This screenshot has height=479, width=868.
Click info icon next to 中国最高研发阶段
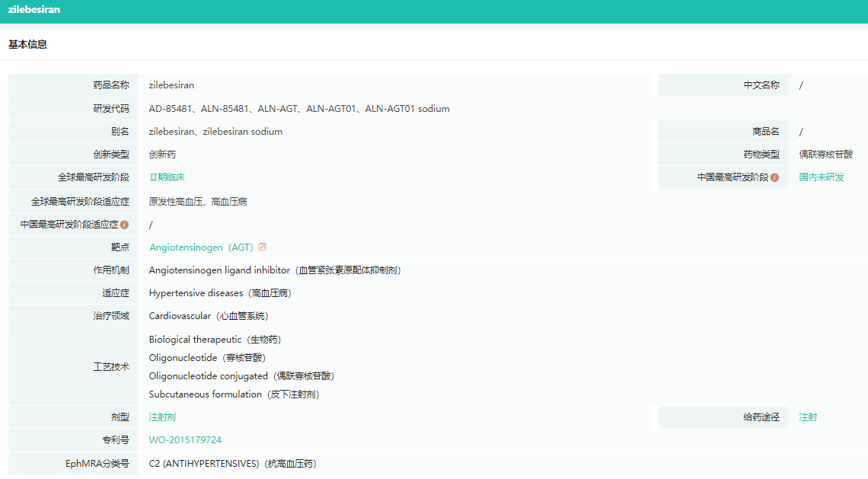pos(774,177)
